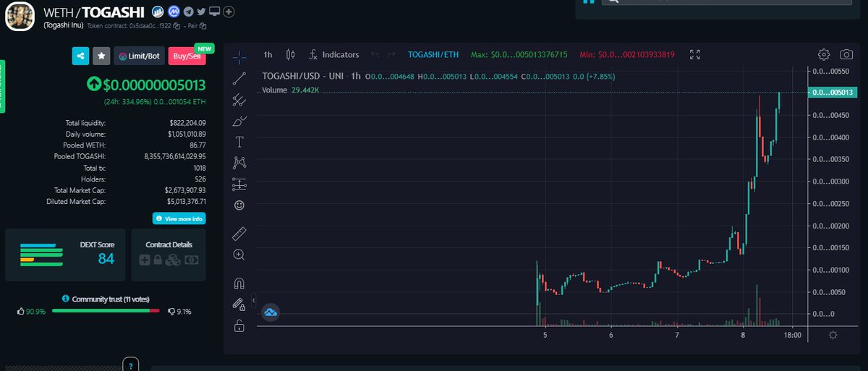Open the 1h timeframe selector
The height and width of the screenshot is (371, 868).
pyautogui.click(x=268, y=54)
